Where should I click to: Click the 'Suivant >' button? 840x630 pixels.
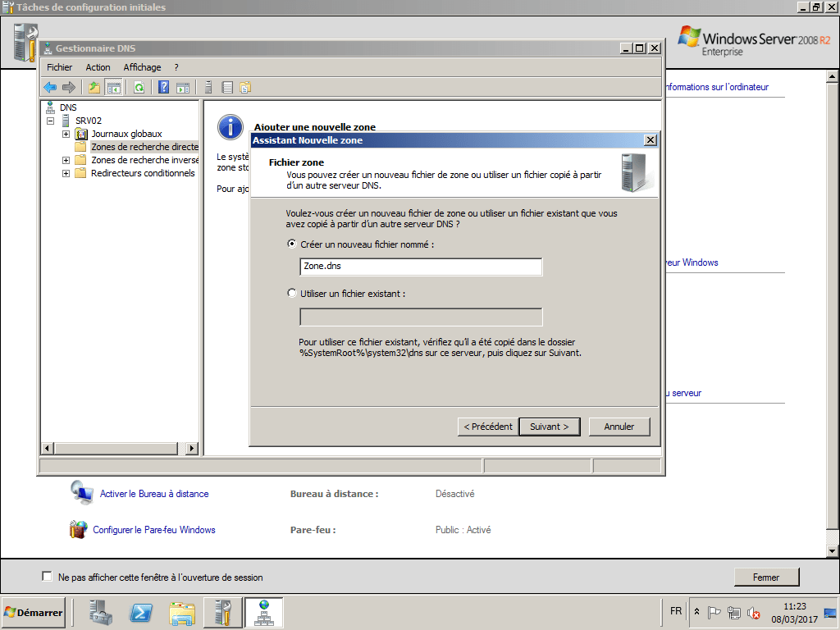[549, 427]
